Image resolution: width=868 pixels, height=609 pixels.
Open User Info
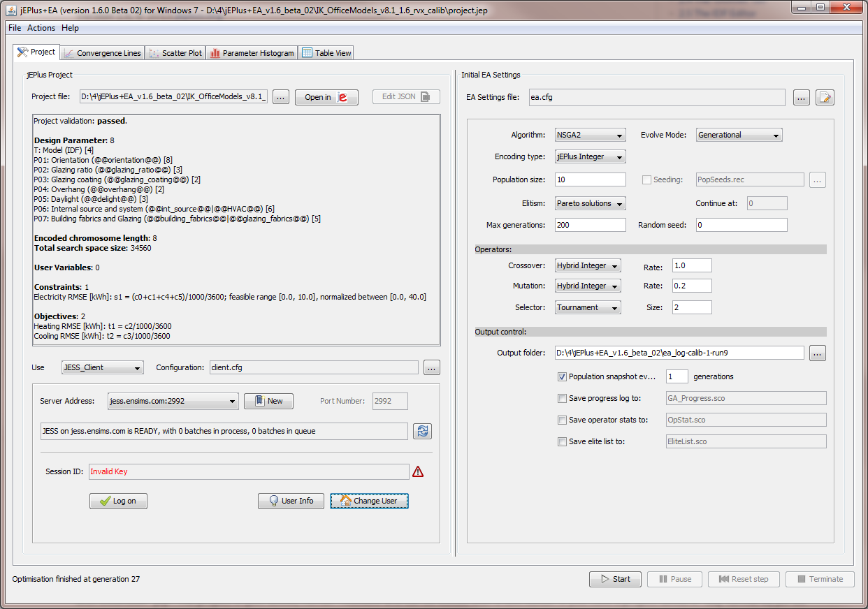click(x=291, y=501)
